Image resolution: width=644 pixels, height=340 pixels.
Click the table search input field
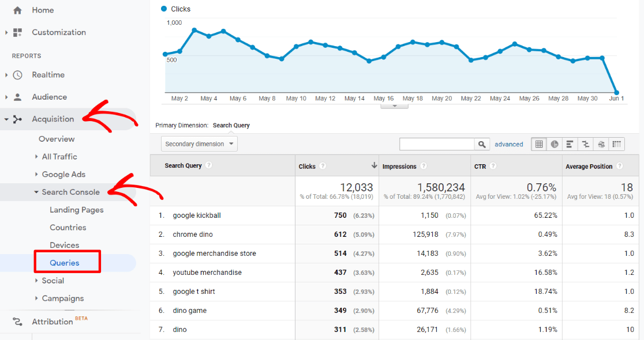pos(437,144)
